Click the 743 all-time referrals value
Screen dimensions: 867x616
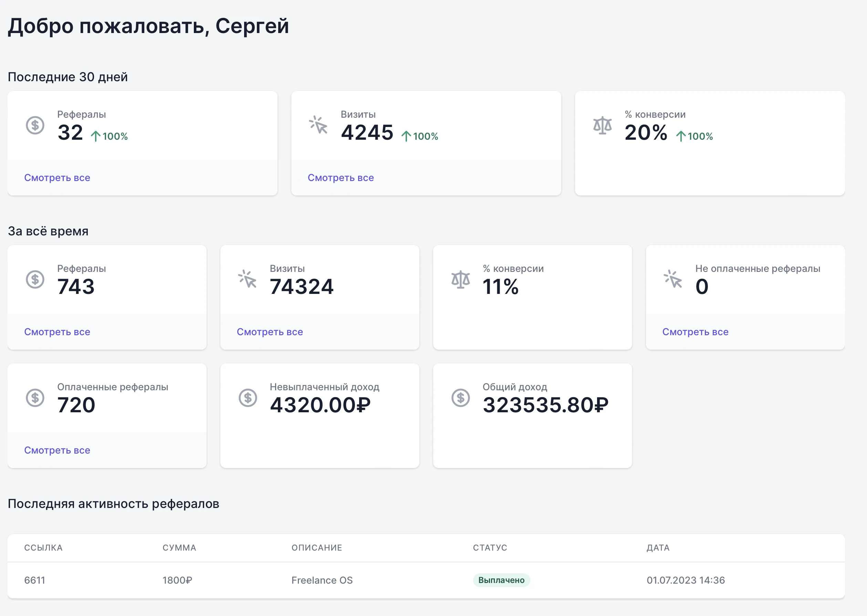click(76, 286)
